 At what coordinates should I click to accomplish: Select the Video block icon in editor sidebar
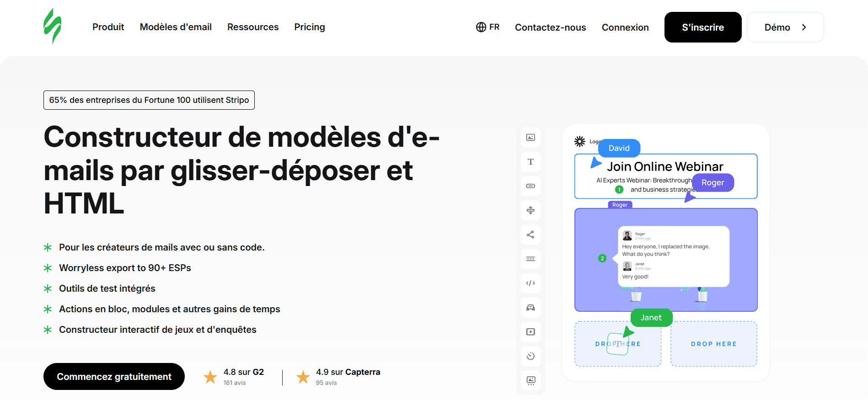pos(530,332)
